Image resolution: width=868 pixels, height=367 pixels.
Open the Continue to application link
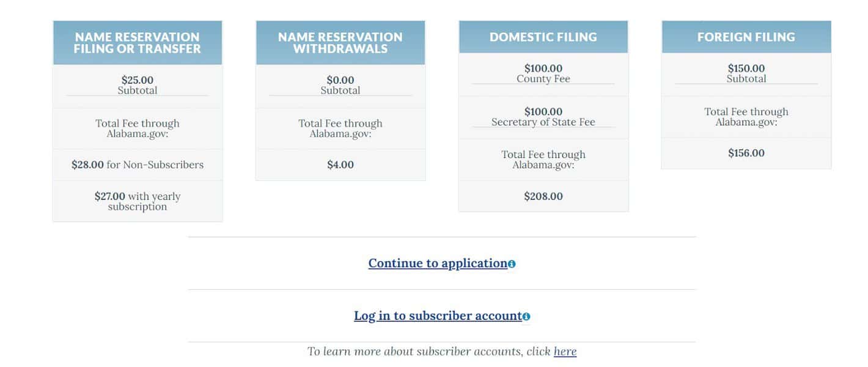tap(438, 264)
